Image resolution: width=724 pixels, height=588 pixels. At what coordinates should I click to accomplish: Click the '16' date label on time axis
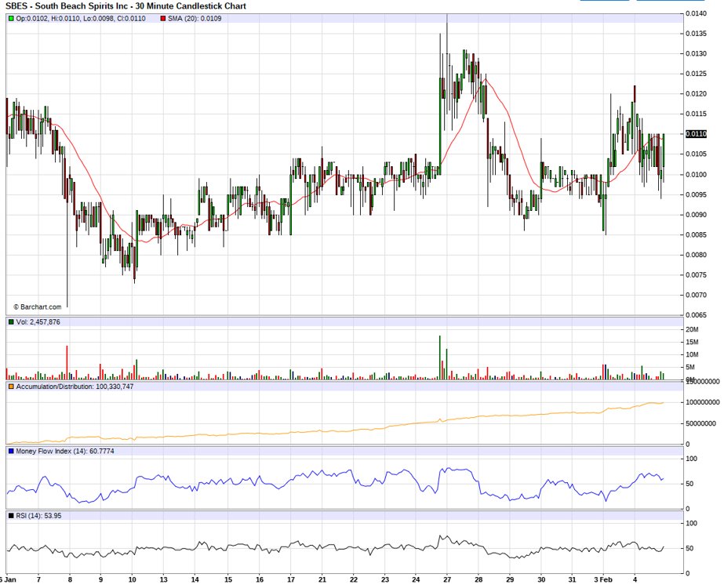260,579
